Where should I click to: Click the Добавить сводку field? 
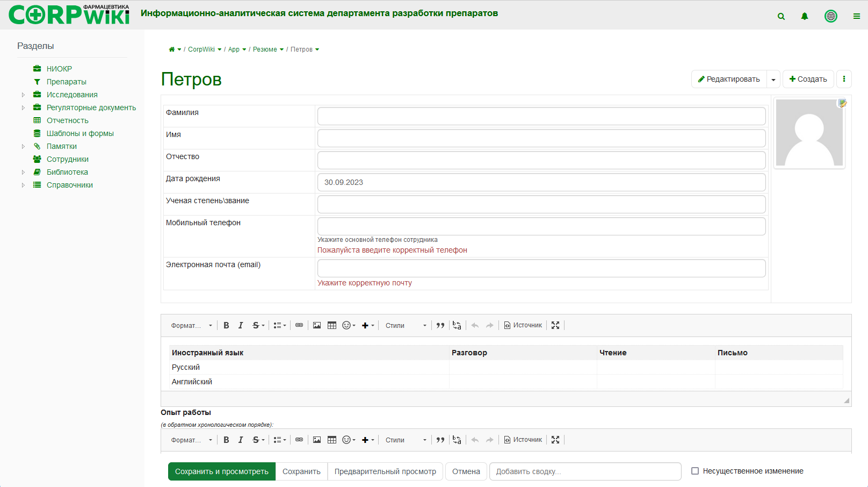(x=585, y=471)
